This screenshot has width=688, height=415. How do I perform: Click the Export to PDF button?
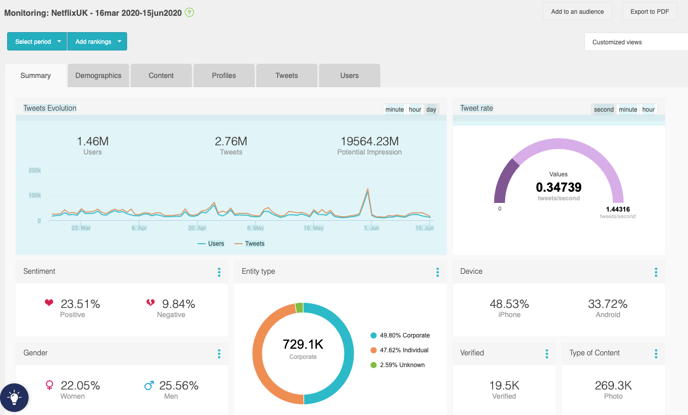(x=650, y=12)
